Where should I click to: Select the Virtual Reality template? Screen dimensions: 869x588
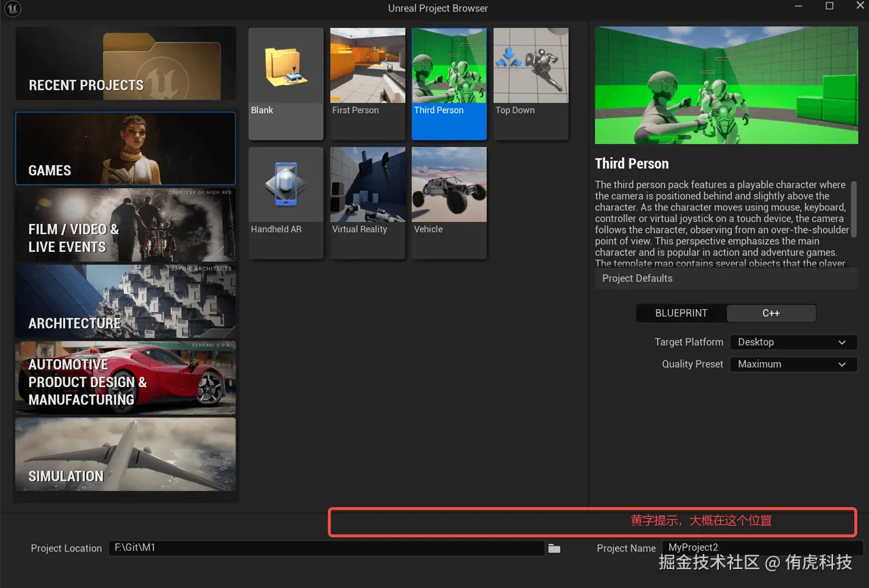coord(367,203)
